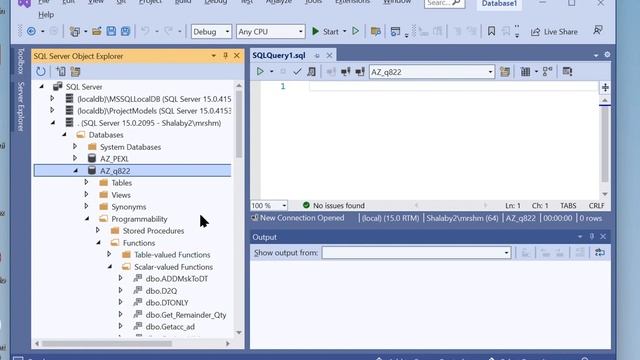640x360 pixels.
Task: Click the Navigate Backward arrow icon
Action: click(31, 31)
